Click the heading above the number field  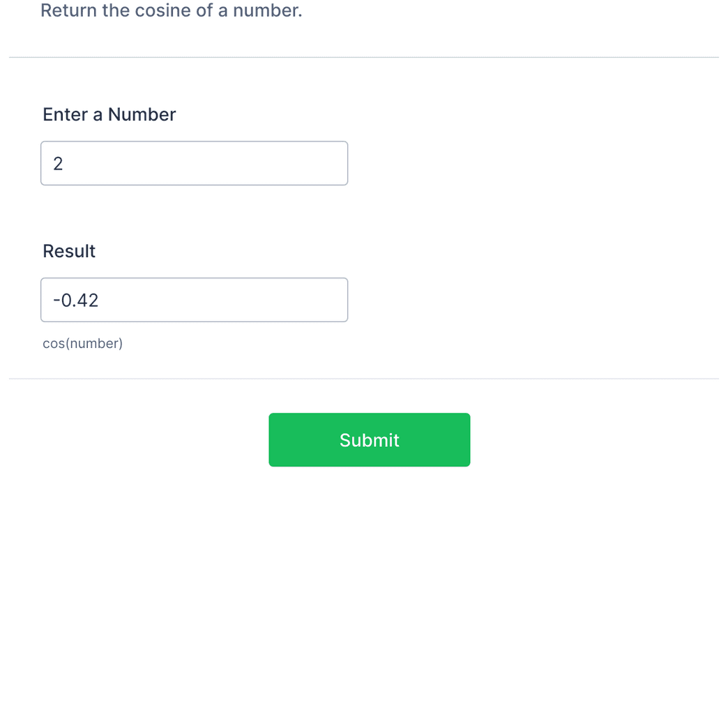coord(109,114)
